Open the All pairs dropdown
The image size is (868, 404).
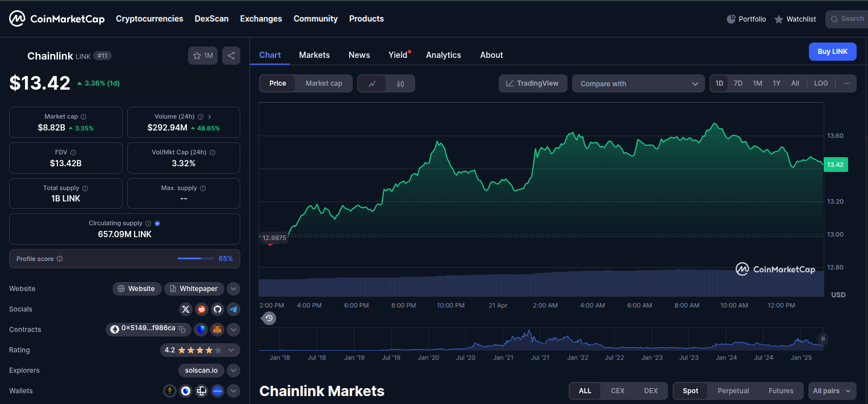pos(832,391)
